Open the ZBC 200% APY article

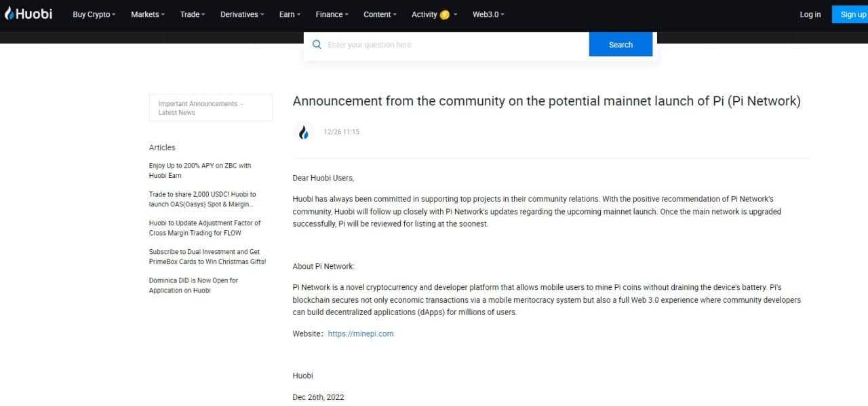click(x=200, y=170)
